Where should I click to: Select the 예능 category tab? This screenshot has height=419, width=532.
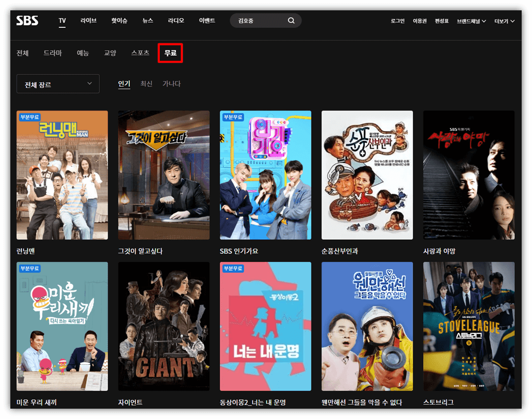click(83, 53)
